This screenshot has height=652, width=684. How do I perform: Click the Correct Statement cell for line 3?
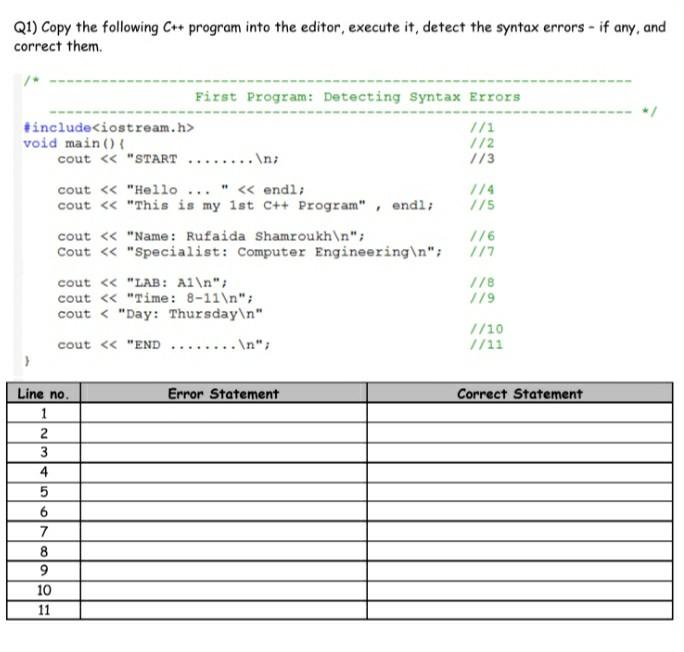point(520,453)
